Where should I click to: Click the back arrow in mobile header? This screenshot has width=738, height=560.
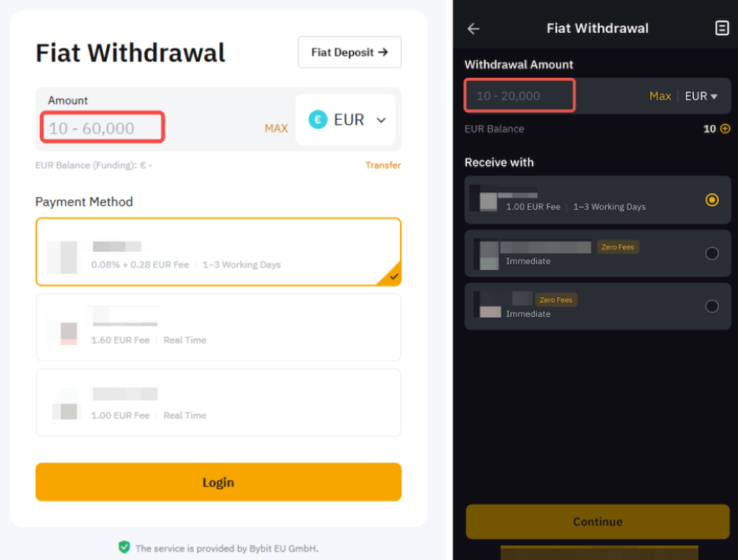coord(474,29)
